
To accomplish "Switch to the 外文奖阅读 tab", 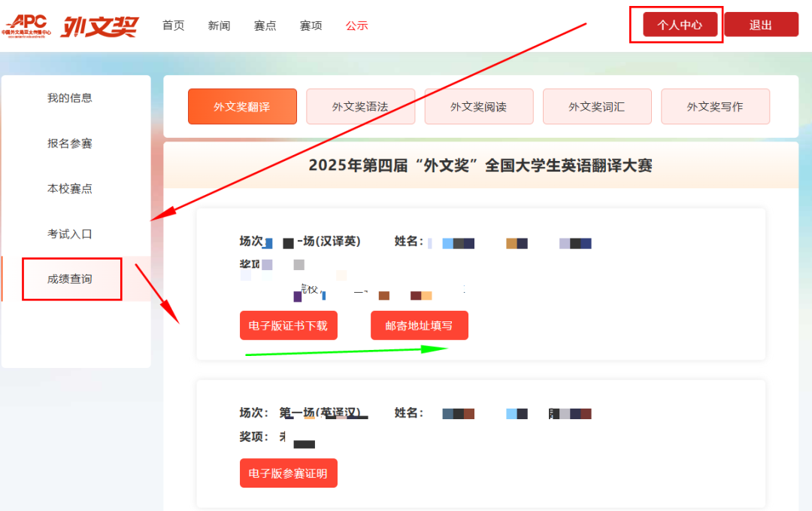I will click(478, 107).
